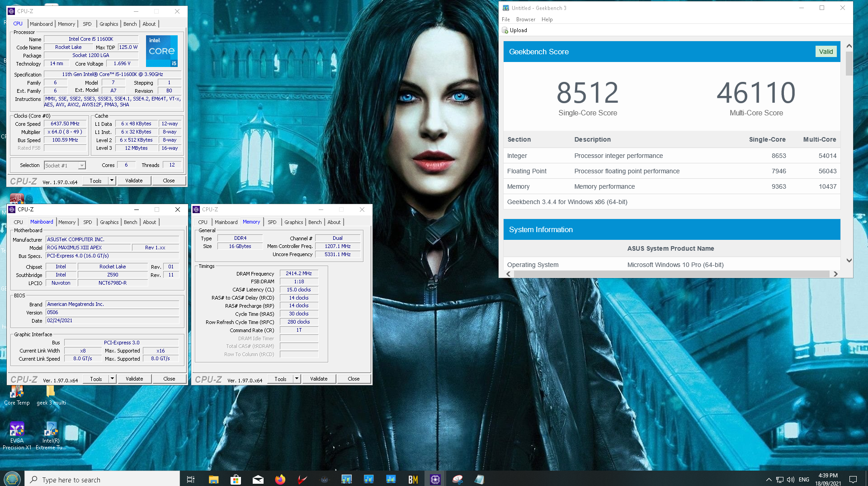
Task: Open Graphics tab in top CPU-Z window
Action: pos(109,24)
